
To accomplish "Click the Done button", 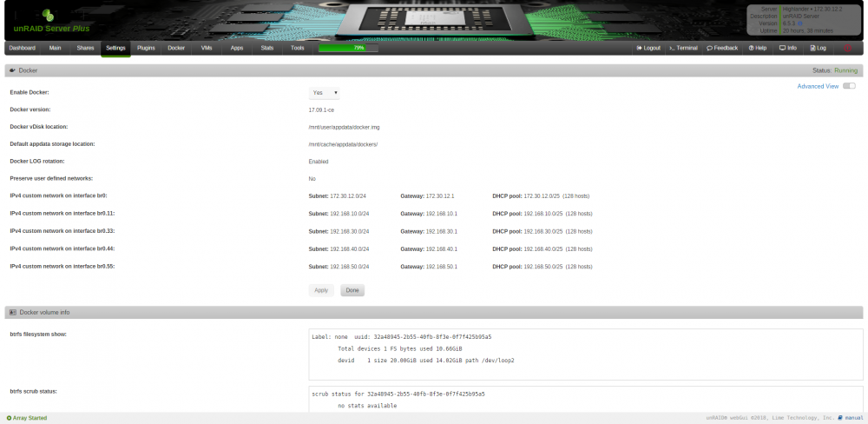I will [x=352, y=290].
